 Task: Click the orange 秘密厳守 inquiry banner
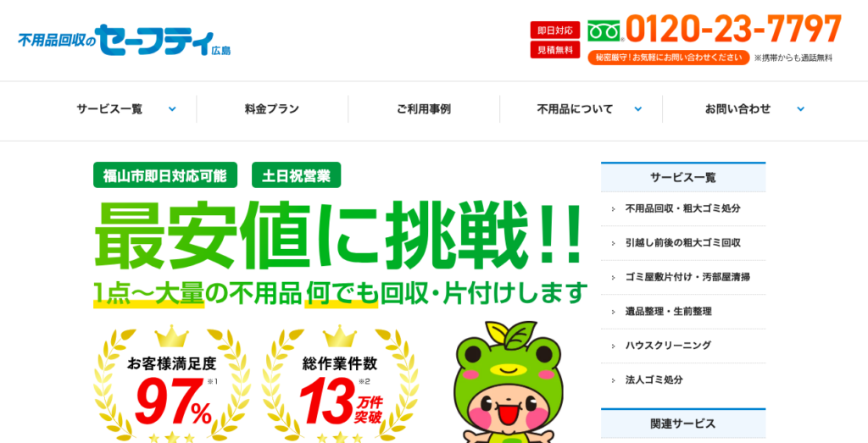point(668,58)
